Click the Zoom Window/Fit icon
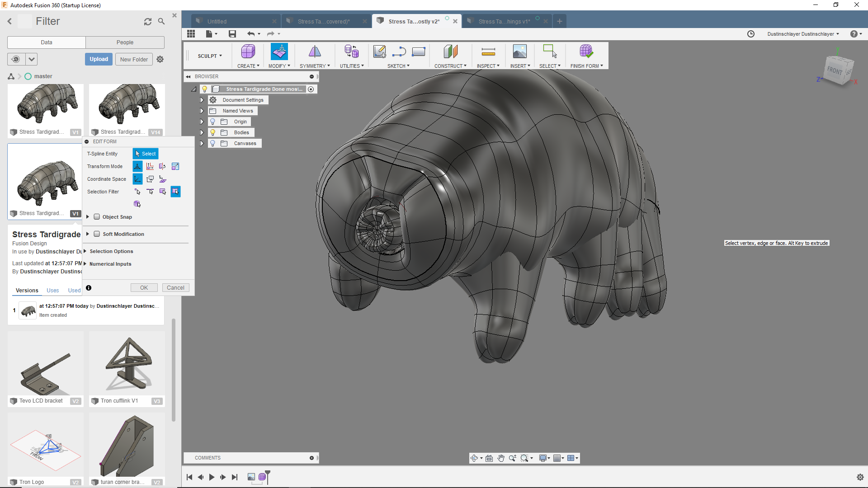Image resolution: width=868 pixels, height=488 pixels. [x=524, y=458]
